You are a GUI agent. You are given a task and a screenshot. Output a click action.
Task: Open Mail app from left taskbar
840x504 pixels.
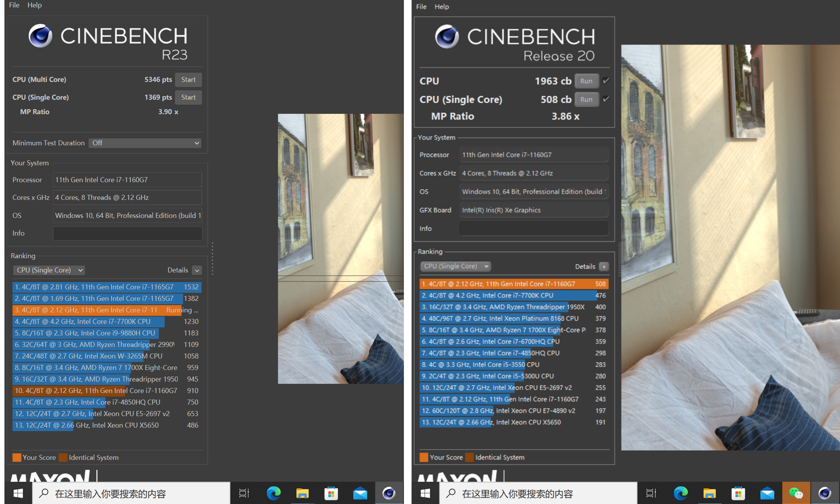click(x=360, y=493)
